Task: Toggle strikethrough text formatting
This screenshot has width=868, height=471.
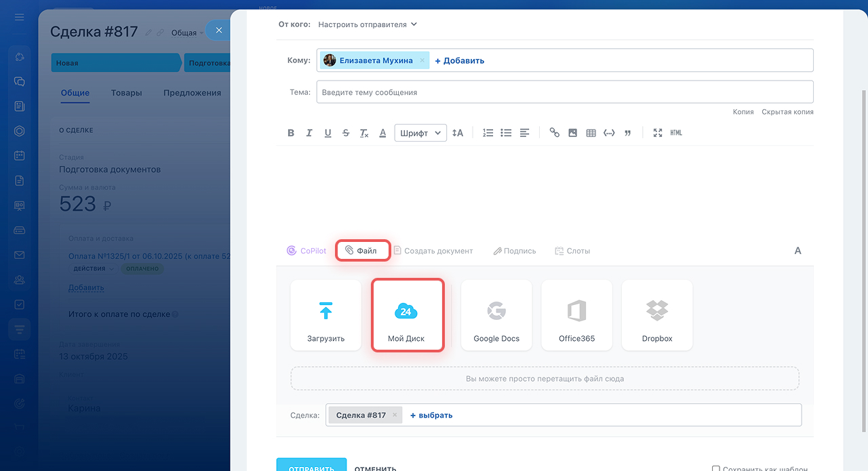Action: pos(346,133)
